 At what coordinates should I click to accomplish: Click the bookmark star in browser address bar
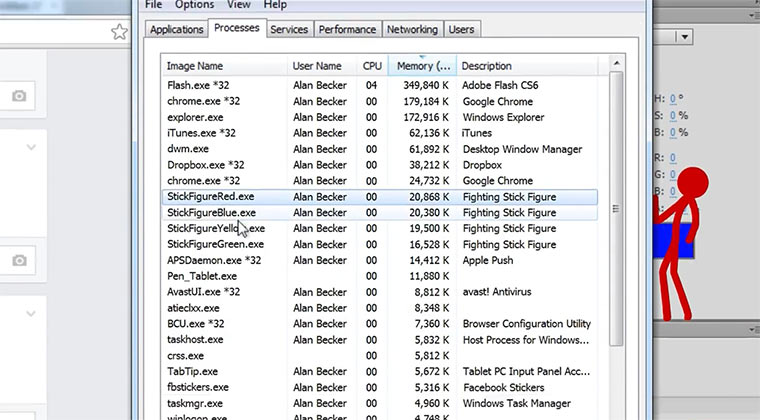pyautogui.click(x=119, y=32)
